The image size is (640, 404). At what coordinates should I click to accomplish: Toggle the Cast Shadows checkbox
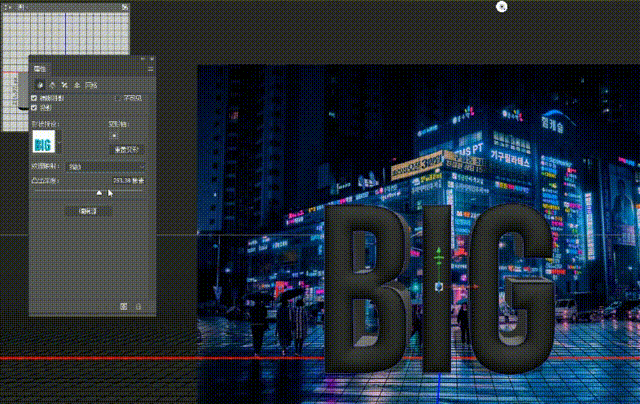click(34, 108)
